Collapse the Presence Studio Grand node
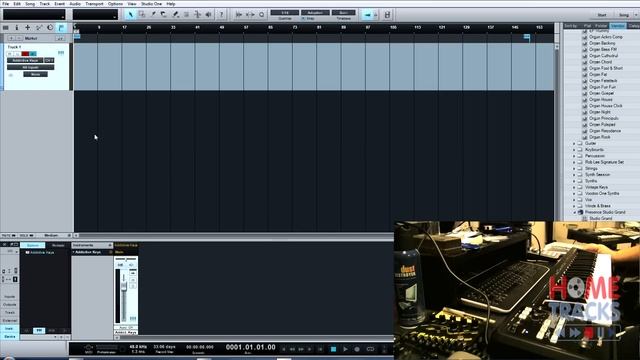 [574, 212]
